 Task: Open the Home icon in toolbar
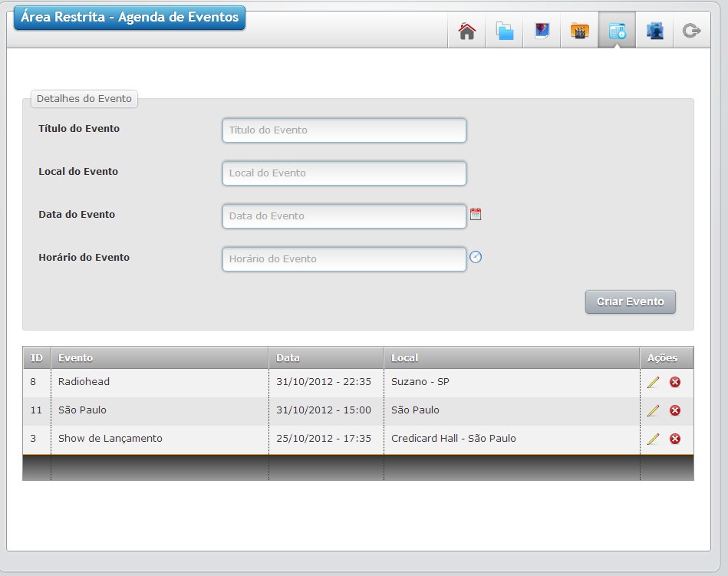coord(466,31)
